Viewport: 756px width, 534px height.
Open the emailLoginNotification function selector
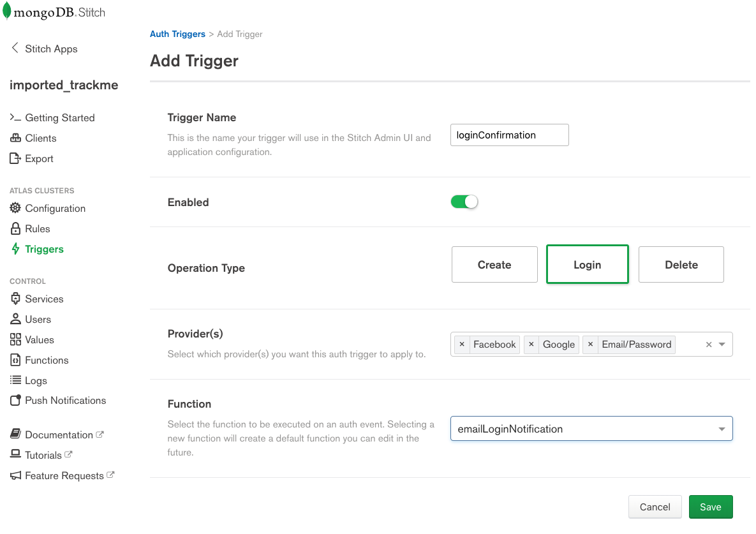[591, 429]
